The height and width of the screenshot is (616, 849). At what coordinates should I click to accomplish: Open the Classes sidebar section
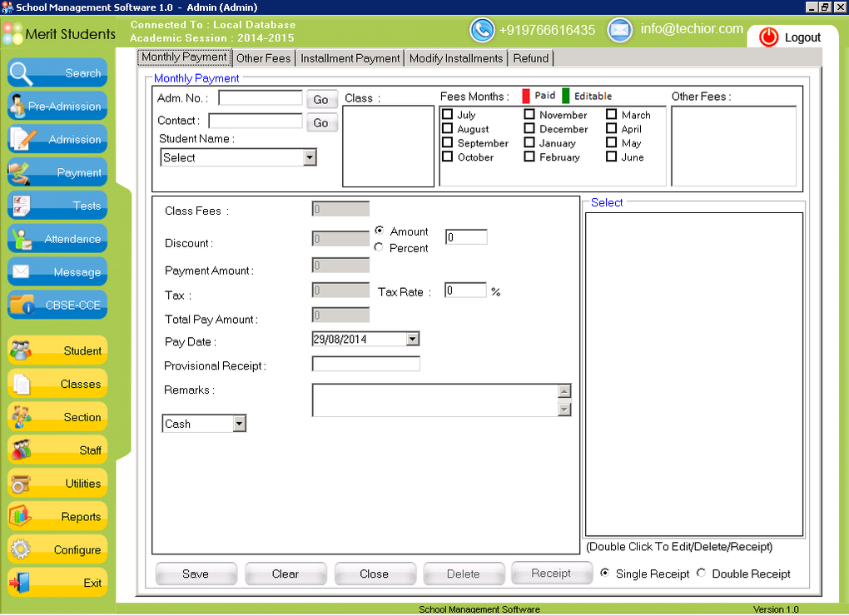[x=57, y=384]
